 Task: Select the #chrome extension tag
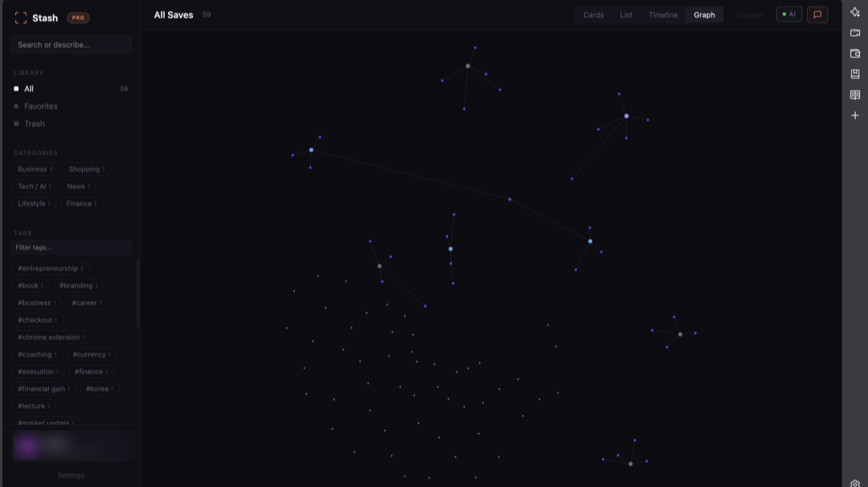point(52,337)
